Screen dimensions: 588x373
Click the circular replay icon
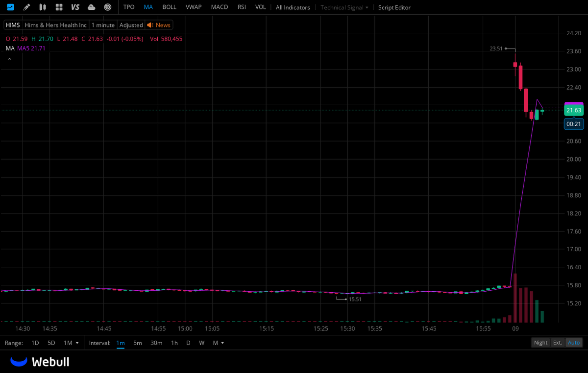[108, 7]
